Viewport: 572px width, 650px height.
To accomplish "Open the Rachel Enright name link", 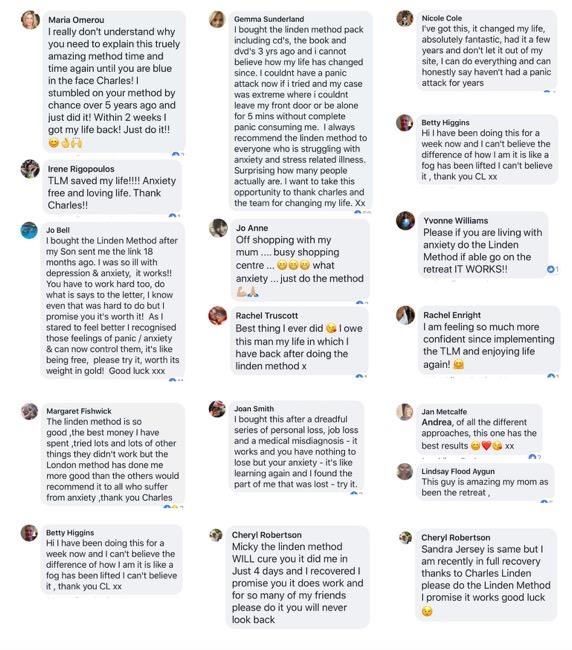I will [x=452, y=315].
